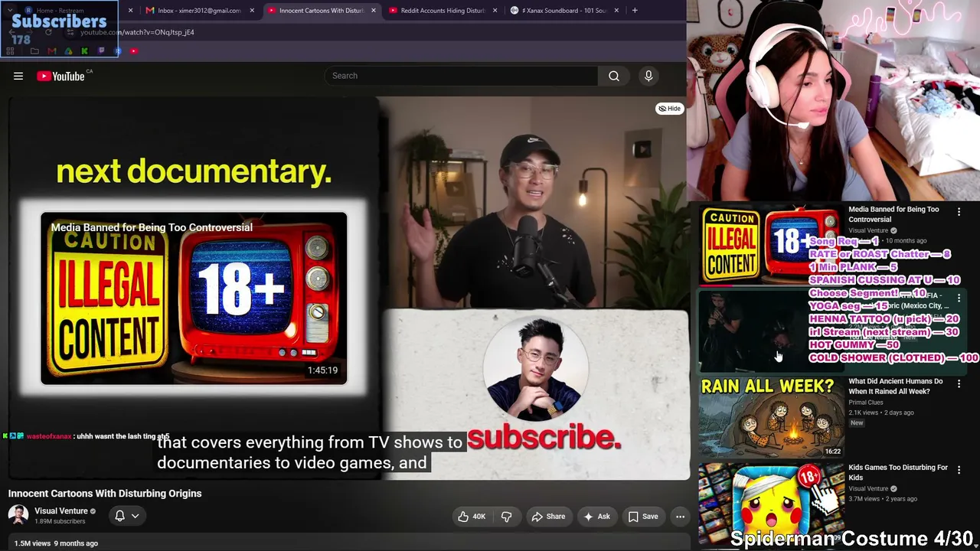Click the '3.7M views • 2 years ago' text
The width and height of the screenshot is (980, 551).
pos(883,499)
